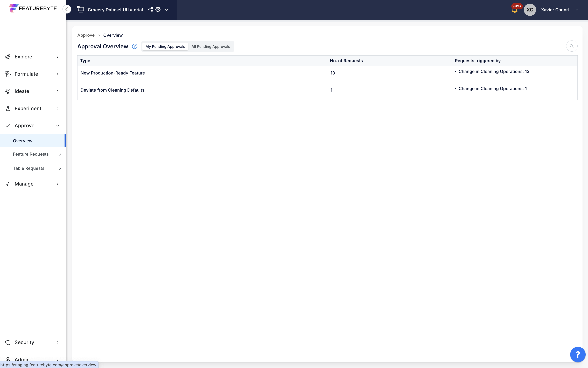Image resolution: width=588 pixels, height=368 pixels.
Task: Click the No. of Requests column header
Action: coord(346,61)
